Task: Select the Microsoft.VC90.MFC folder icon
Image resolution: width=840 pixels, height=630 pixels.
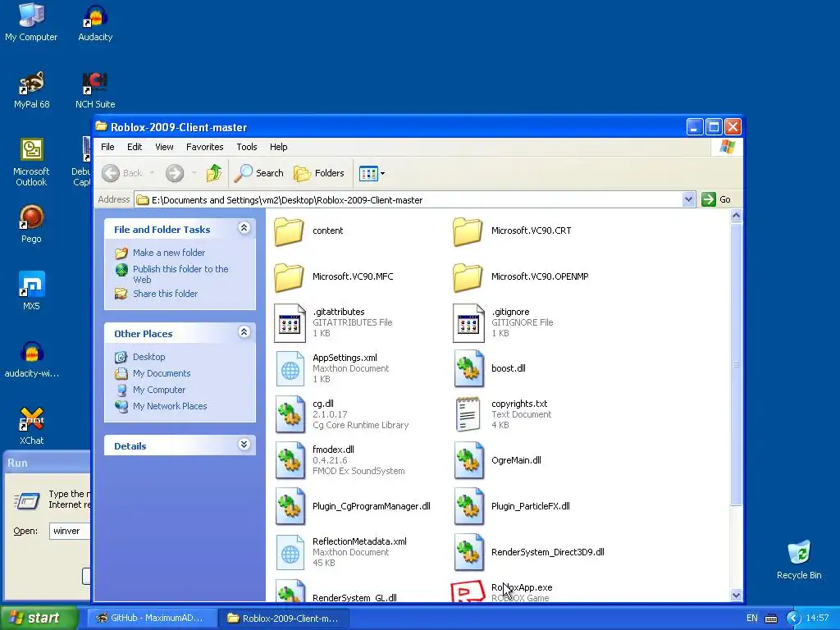Action: pyautogui.click(x=290, y=277)
